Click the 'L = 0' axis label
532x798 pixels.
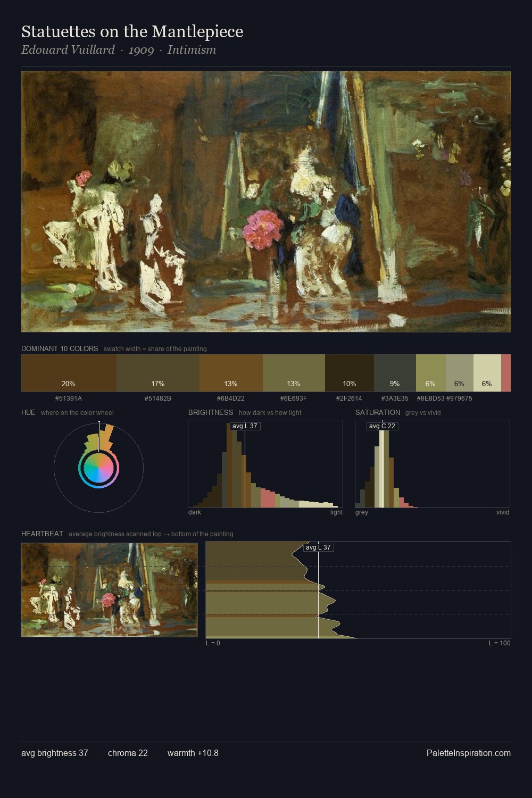tap(213, 643)
